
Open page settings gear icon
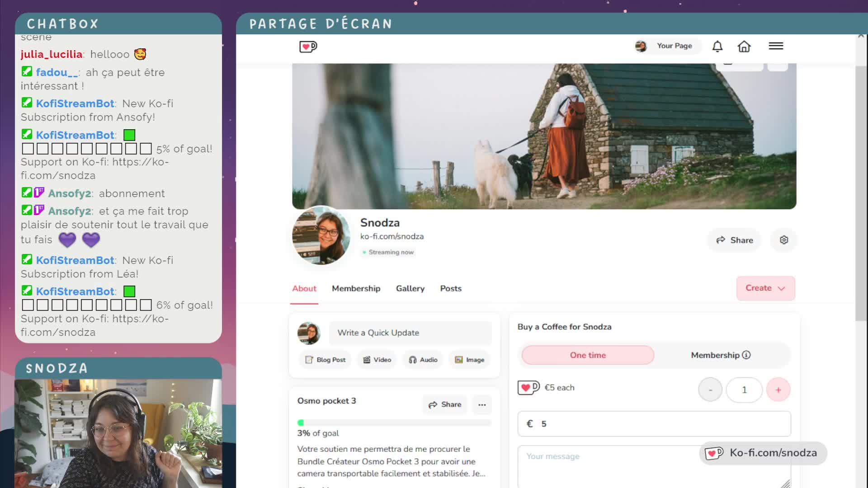coord(784,240)
